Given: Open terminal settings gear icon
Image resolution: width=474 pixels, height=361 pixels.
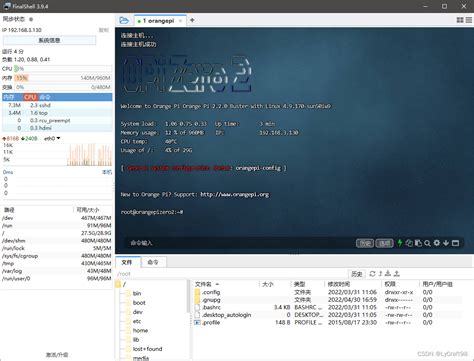Looking at the screenshot, I should coord(437,243).
